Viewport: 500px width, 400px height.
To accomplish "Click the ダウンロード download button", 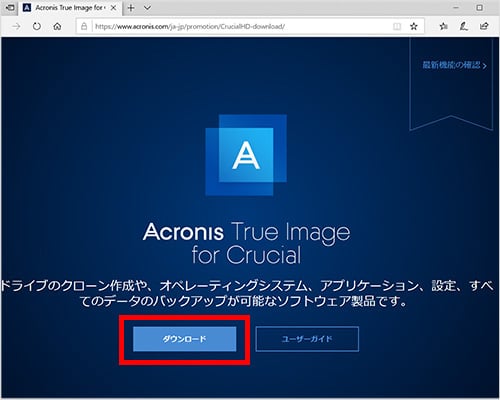I will coord(184,339).
